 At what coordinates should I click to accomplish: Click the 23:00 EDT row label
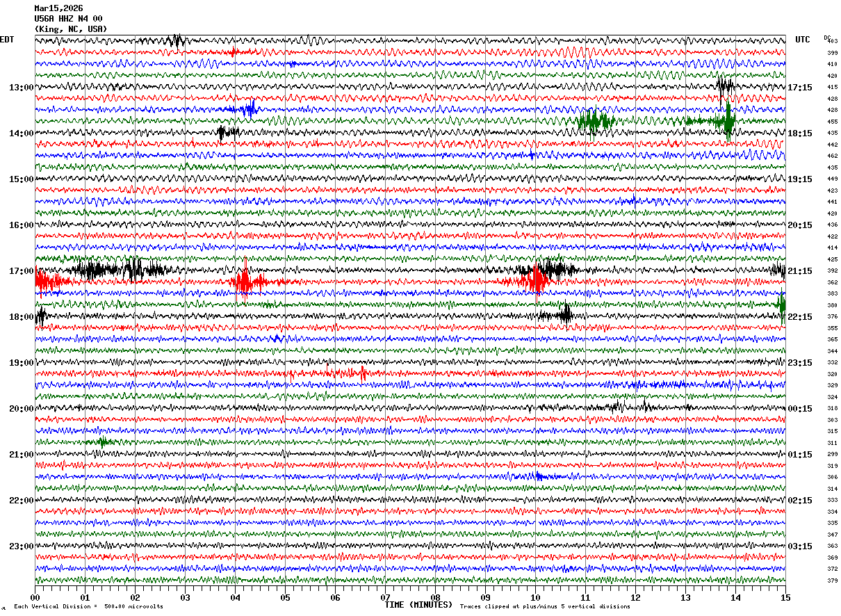21,546
